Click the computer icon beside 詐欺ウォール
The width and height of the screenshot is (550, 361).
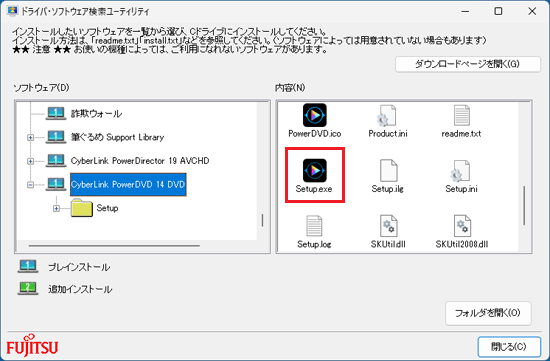tap(56, 114)
